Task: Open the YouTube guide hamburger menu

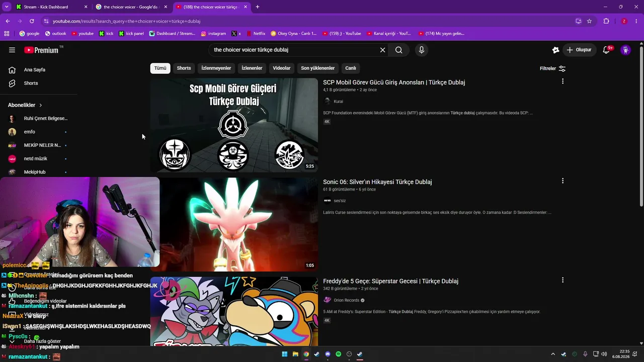Action: [12, 50]
